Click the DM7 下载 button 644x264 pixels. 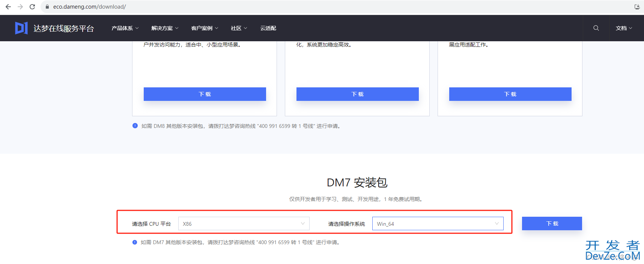[552, 223]
